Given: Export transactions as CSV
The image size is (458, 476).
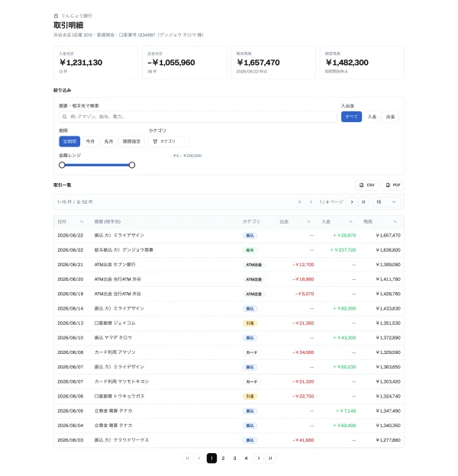Looking at the screenshot, I should coord(367,185).
